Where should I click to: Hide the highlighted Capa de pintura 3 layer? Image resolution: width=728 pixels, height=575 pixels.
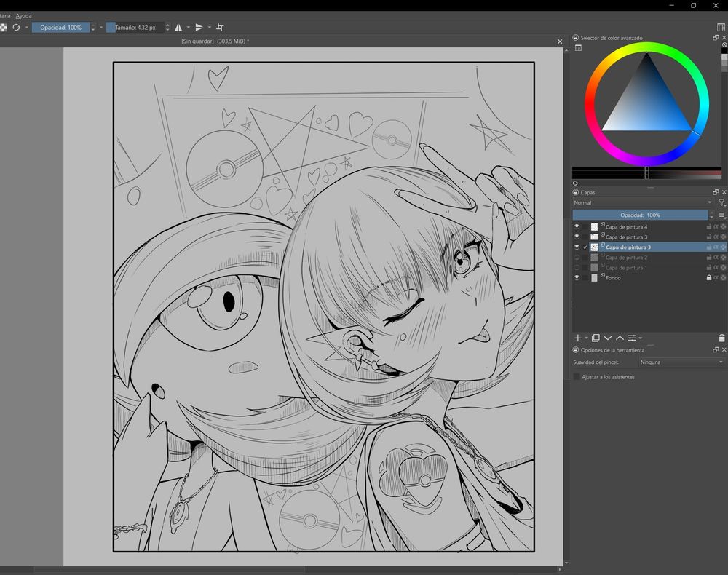point(577,247)
